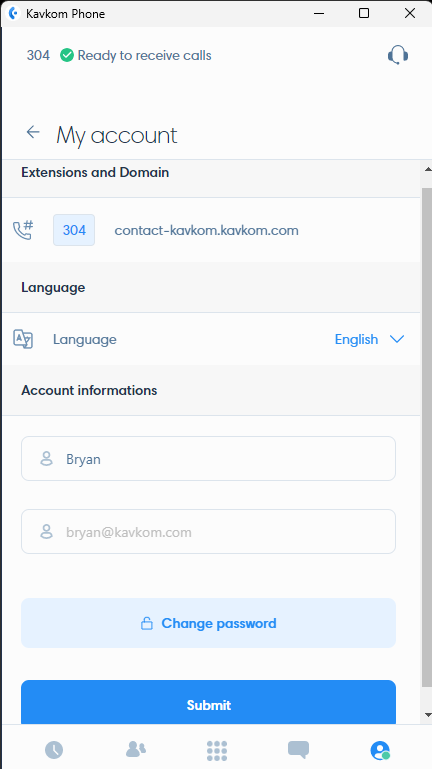The image size is (432, 769).
Task: Click the Change password button
Action: tap(208, 623)
